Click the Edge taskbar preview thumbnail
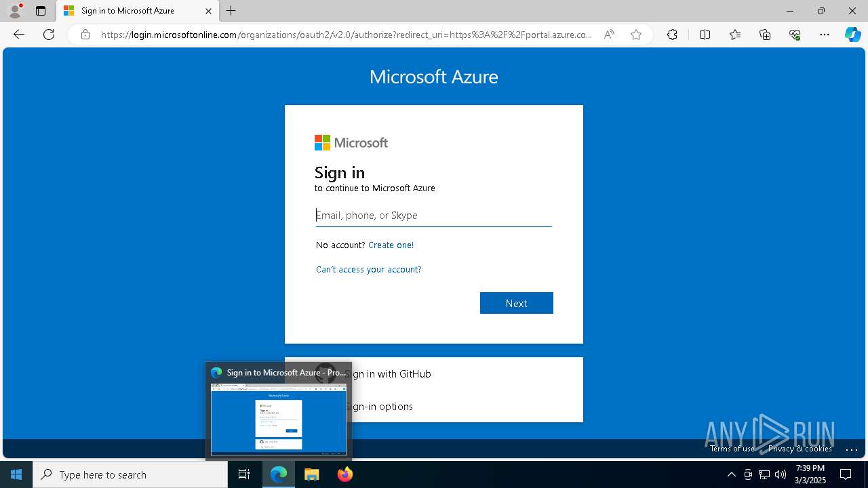This screenshot has height=488, width=868. (279, 420)
